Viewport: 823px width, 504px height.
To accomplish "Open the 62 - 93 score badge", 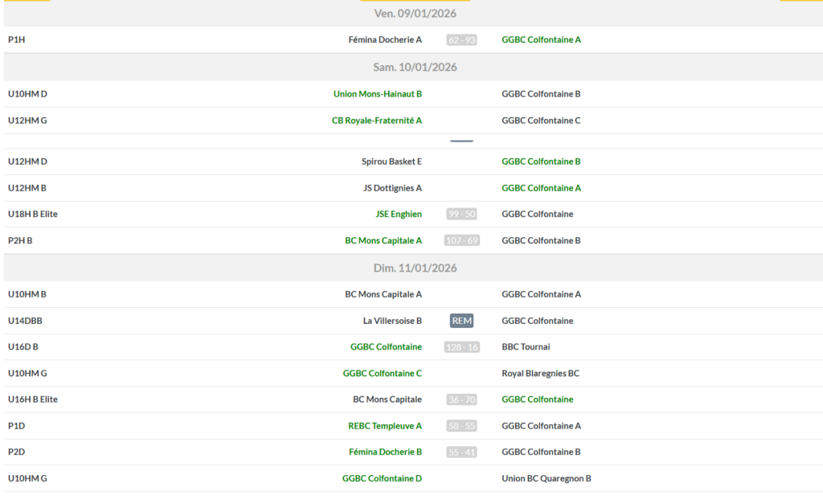I will [x=461, y=39].
